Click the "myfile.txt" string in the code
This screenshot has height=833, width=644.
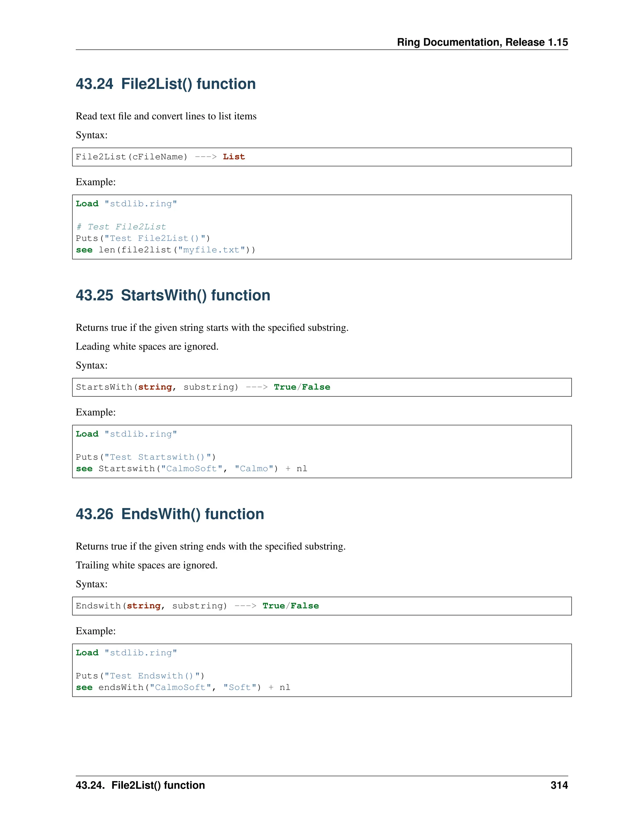[211, 250]
